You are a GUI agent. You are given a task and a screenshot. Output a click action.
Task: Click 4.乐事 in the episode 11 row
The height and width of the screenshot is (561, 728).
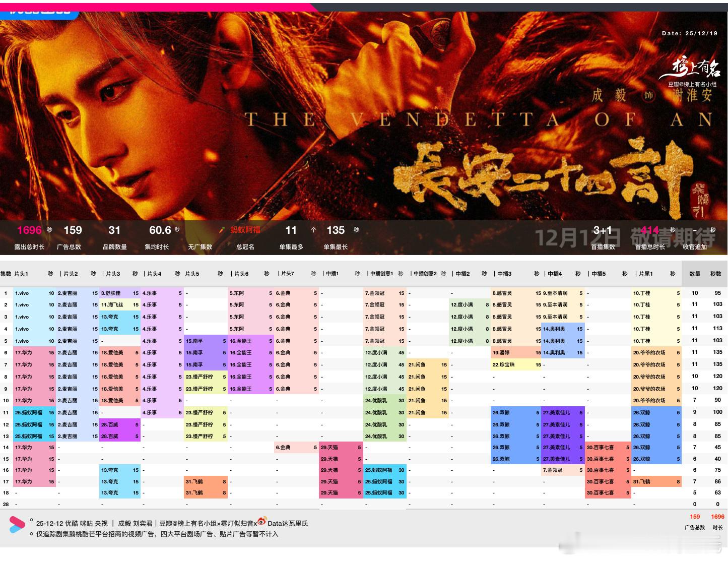(x=162, y=413)
